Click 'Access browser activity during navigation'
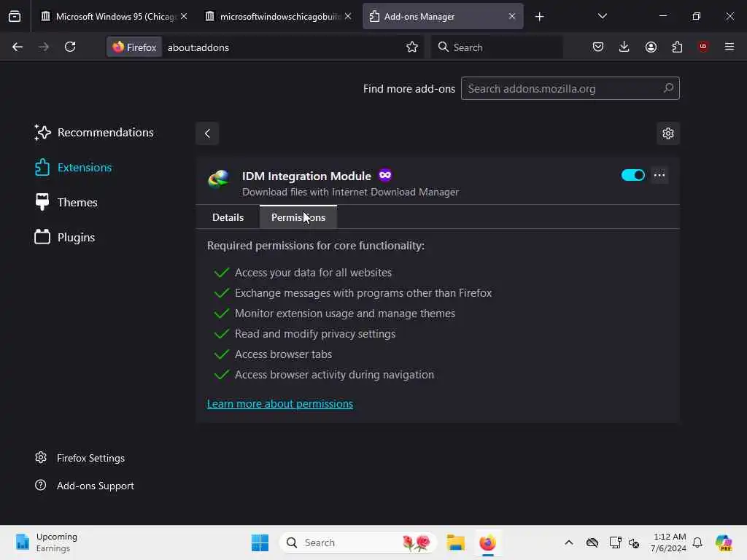 pos(334,375)
